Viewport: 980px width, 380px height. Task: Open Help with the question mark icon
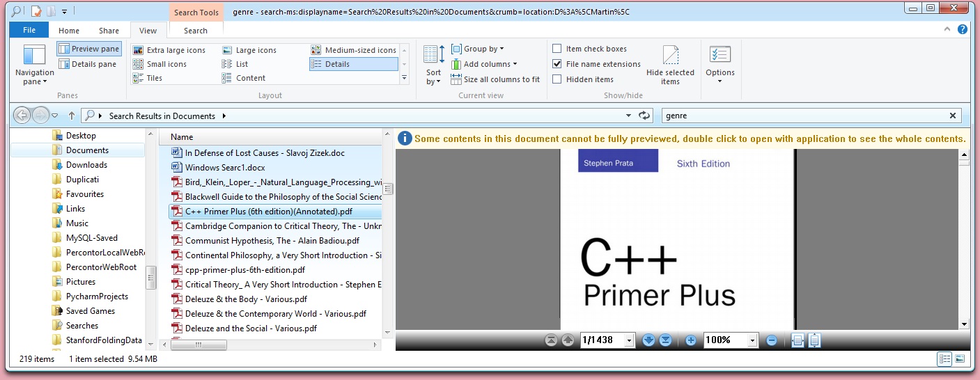coord(962,29)
